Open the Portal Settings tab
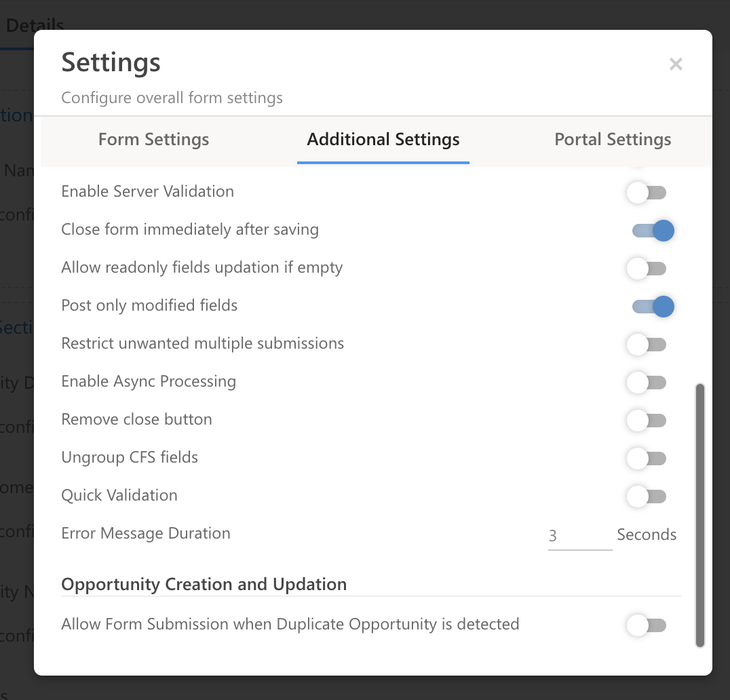The width and height of the screenshot is (730, 700). (613, 140)
